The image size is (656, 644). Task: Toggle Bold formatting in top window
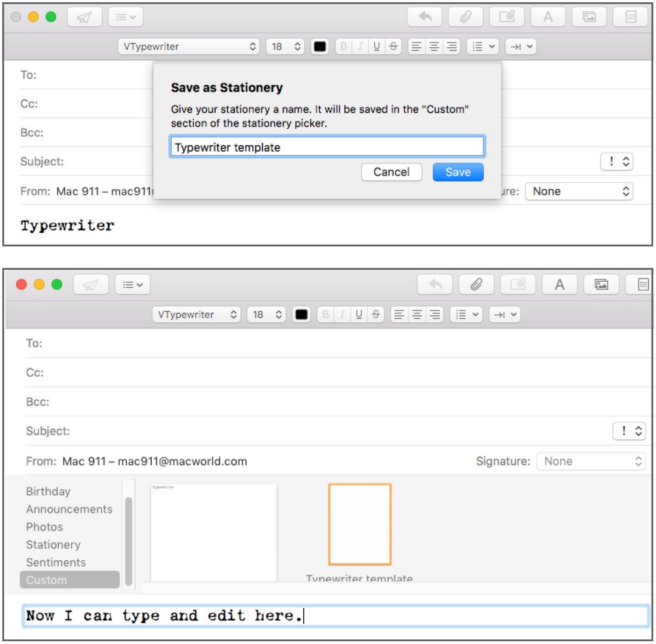pyautogui.click(x=344, y=46)
